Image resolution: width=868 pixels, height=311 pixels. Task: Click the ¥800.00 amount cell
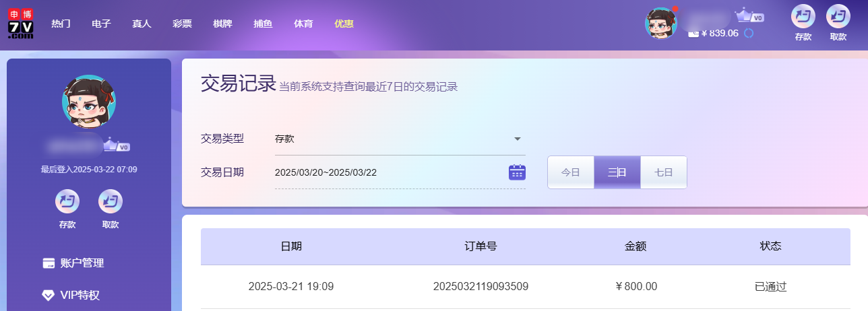pyautogui.click(x=636, y=286)
